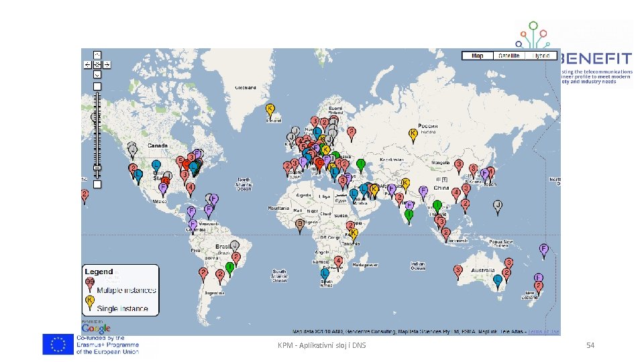The width and height of the screenshot is (644, 362).
Task: Click the center/reset button between pan arrows
Action: coord(97,65)
